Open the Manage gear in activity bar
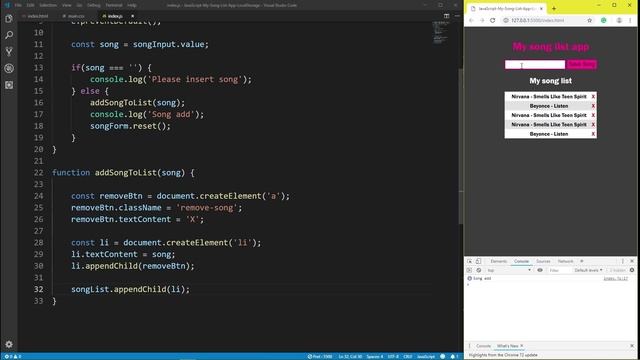The image size is (640, 360). coord(9,344)
